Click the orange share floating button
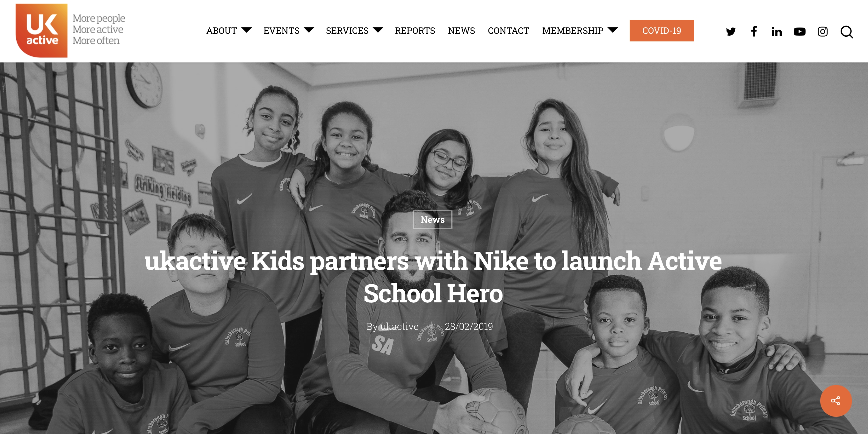The image size is (868, 434). pos(835,400)
